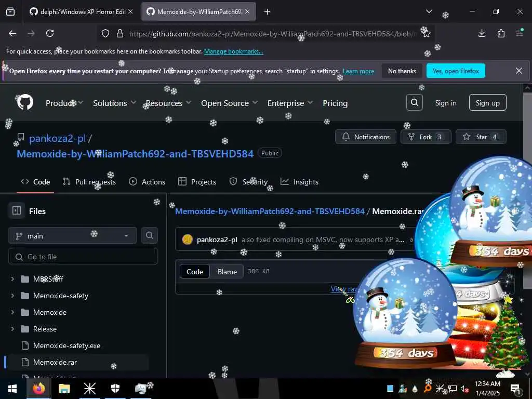Open Manage bookmarks link

[x=233, y=51]
